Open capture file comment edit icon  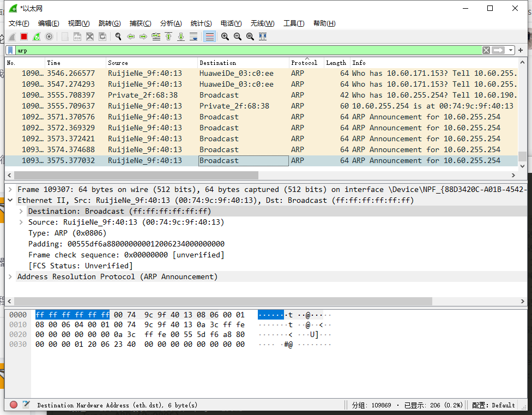click(26, 405)
